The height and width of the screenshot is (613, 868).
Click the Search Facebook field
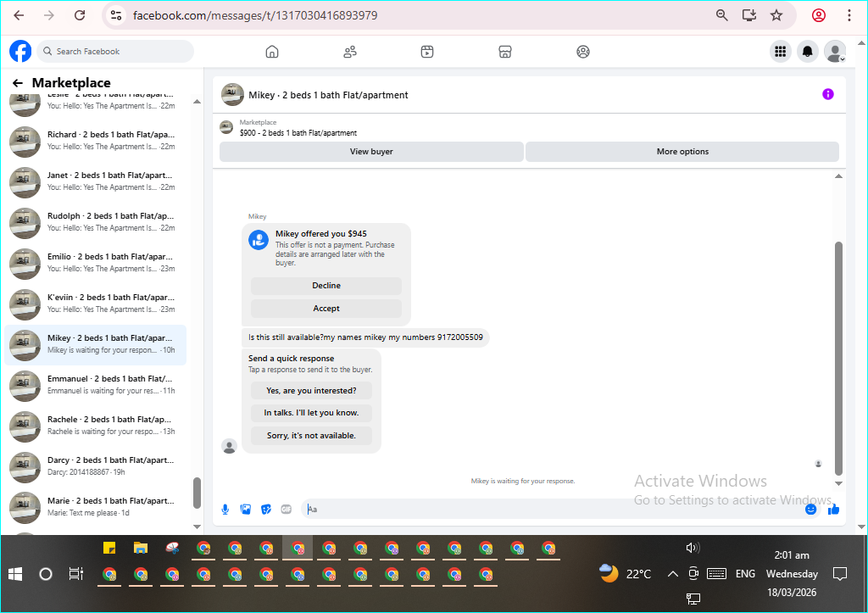(115, 52)
